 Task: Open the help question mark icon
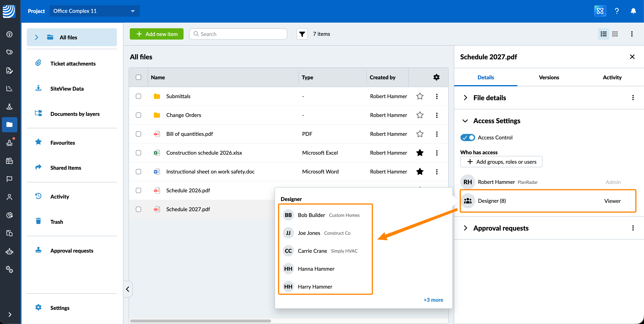tap(617, 11)
